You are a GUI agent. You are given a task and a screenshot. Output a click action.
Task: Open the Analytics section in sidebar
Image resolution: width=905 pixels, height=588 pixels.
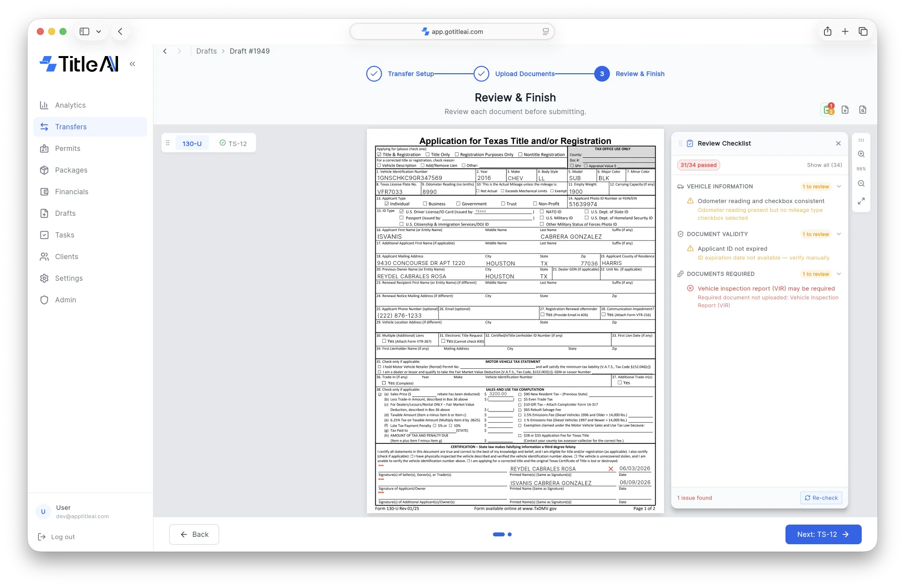point(90,105)
